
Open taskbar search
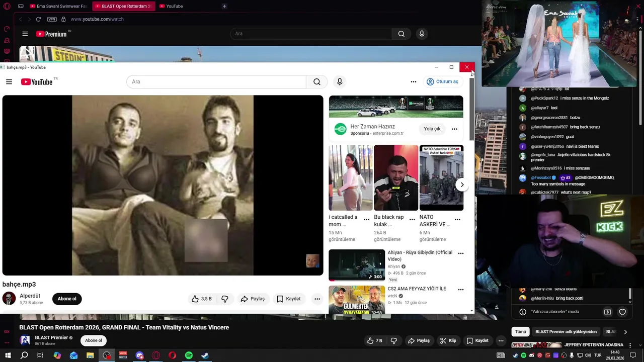tap(24, 355)
